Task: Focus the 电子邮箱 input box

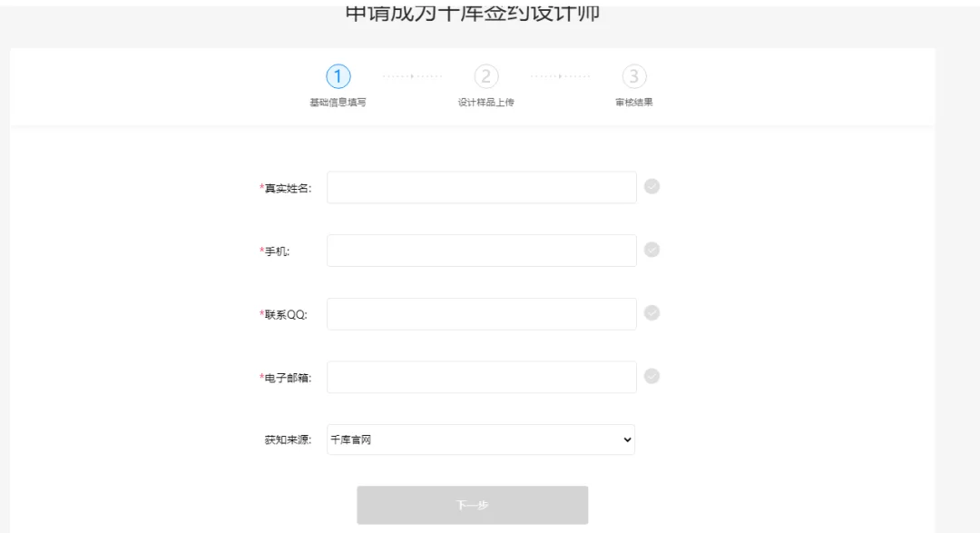Action: pos(481,377)
